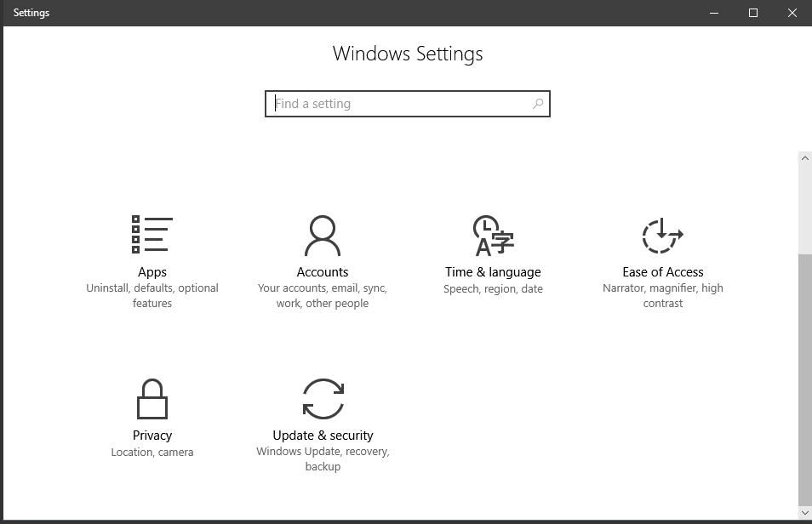Open the Apps list icon
The height and width of the screenshot is (524, 812).
click(152, 235)
